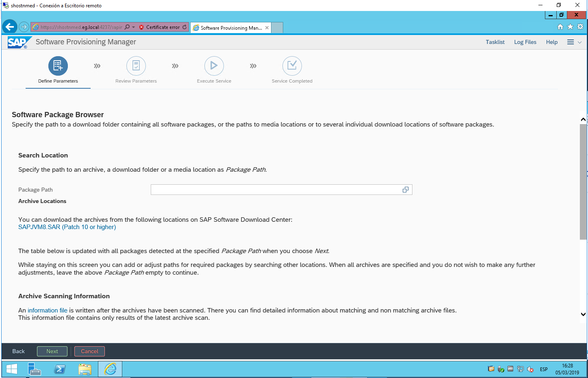Screen dimensions: 588x378
Task: Click the Cancel button
Action: (x=89, y=351)
